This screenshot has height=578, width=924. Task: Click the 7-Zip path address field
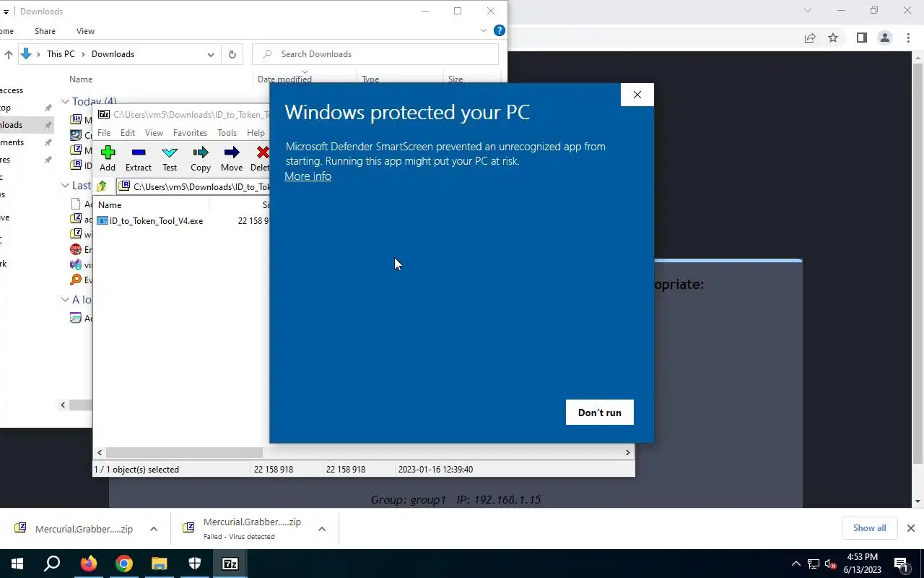pos(194,186)
